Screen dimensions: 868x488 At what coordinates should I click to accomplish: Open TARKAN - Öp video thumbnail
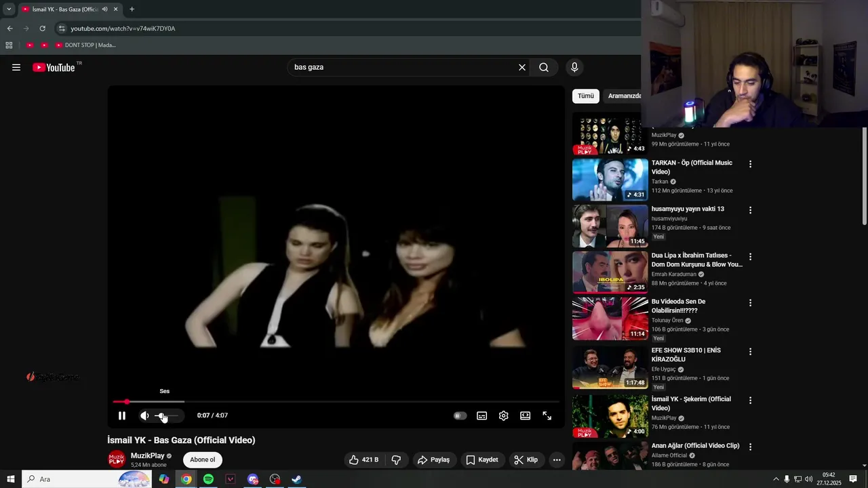(610, 180)
